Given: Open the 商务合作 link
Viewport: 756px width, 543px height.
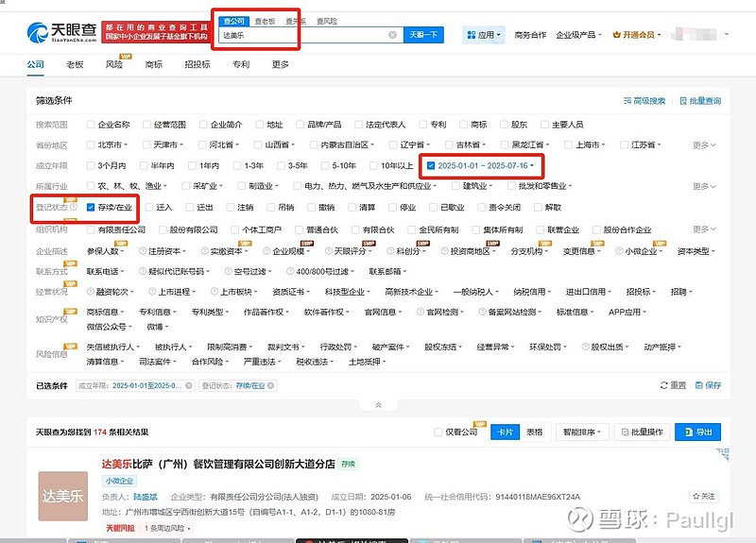Looking at the screenshot, I should [x=530, y=35].
